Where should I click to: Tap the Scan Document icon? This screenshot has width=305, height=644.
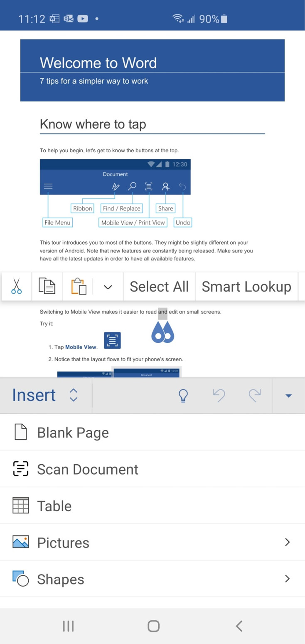(21, 469)
